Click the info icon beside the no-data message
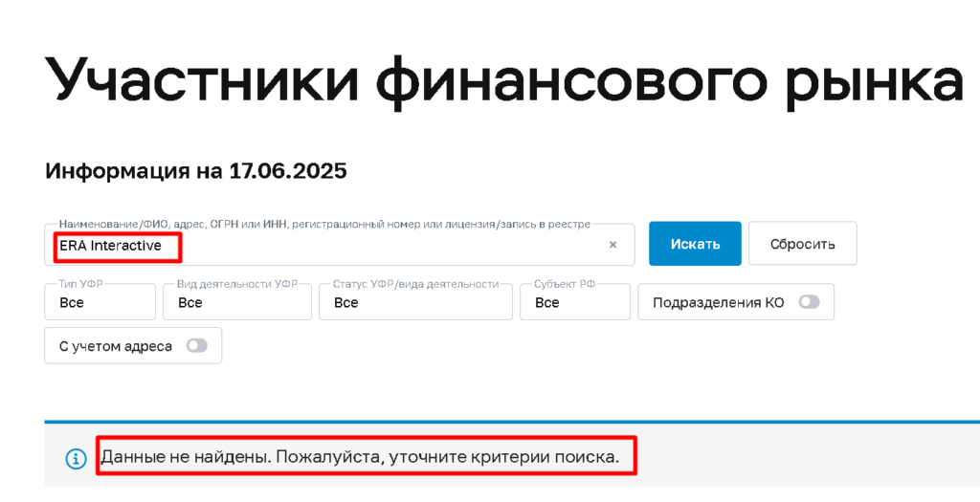980x502 pixels. pos(76,460)
